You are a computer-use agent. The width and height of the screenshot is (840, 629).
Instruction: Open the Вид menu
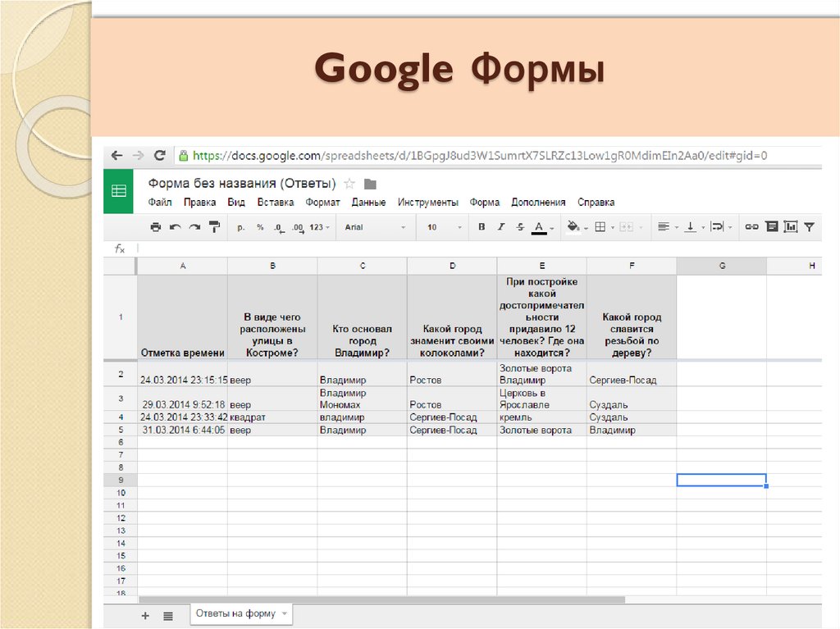coord(235,203)
